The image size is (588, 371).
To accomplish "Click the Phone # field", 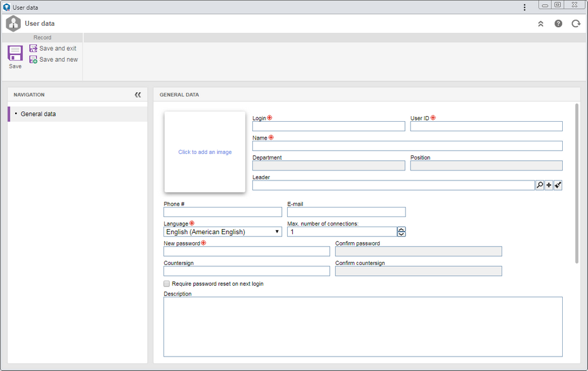I will [x=222, y=212].
